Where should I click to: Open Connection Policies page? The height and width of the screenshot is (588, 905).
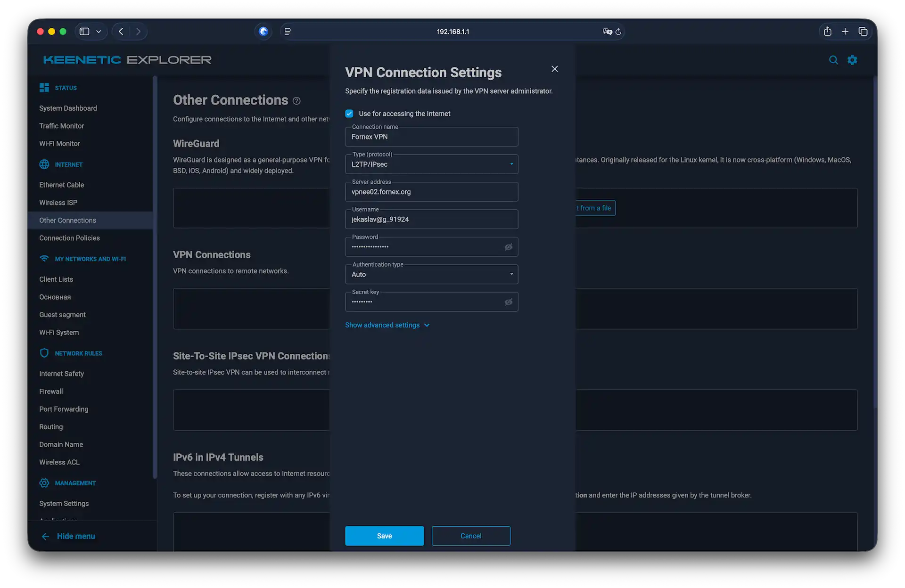point(69,238)
